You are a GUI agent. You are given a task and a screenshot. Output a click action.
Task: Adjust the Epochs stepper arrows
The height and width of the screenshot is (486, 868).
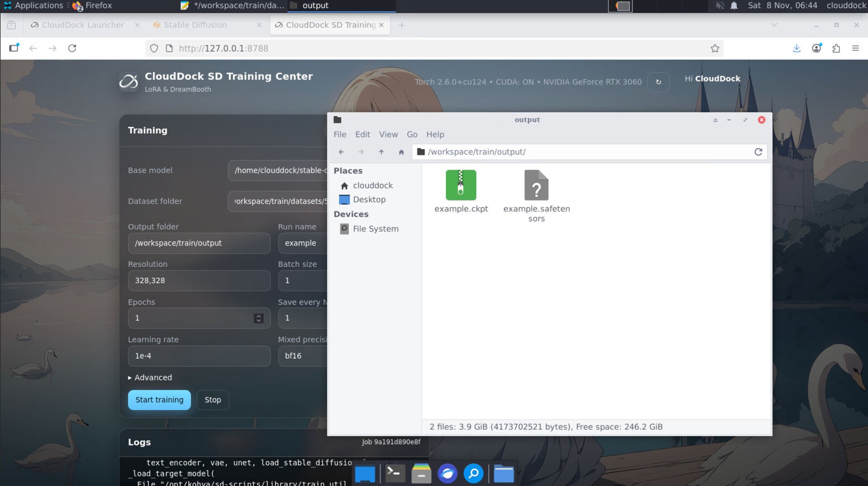click(x=259, y=318)
